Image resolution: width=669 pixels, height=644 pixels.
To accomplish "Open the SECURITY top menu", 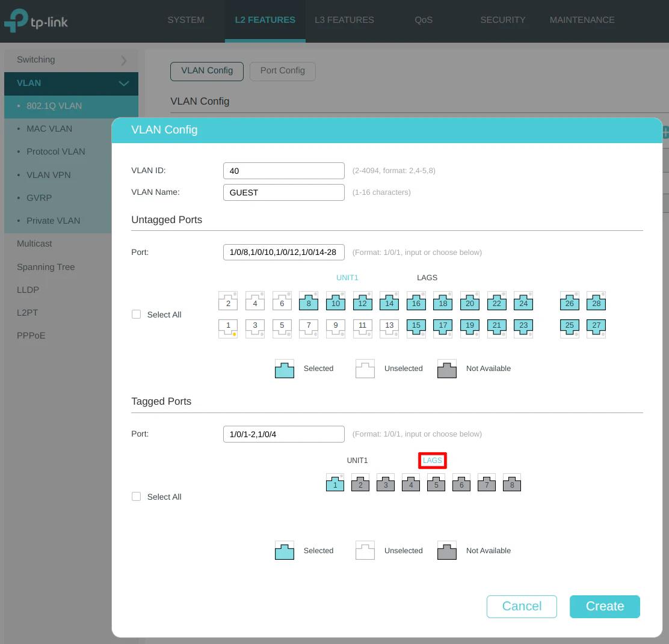I will [x=502, y=20].
